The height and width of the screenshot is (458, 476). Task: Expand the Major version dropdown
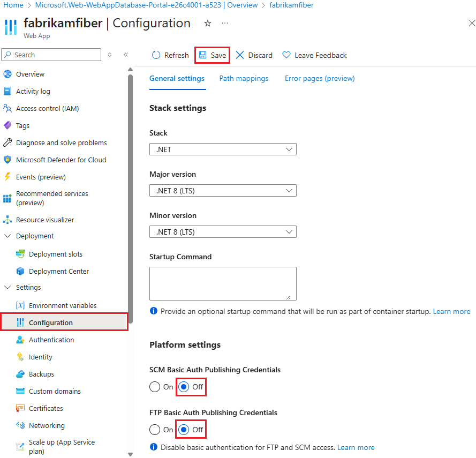(223, 190)
